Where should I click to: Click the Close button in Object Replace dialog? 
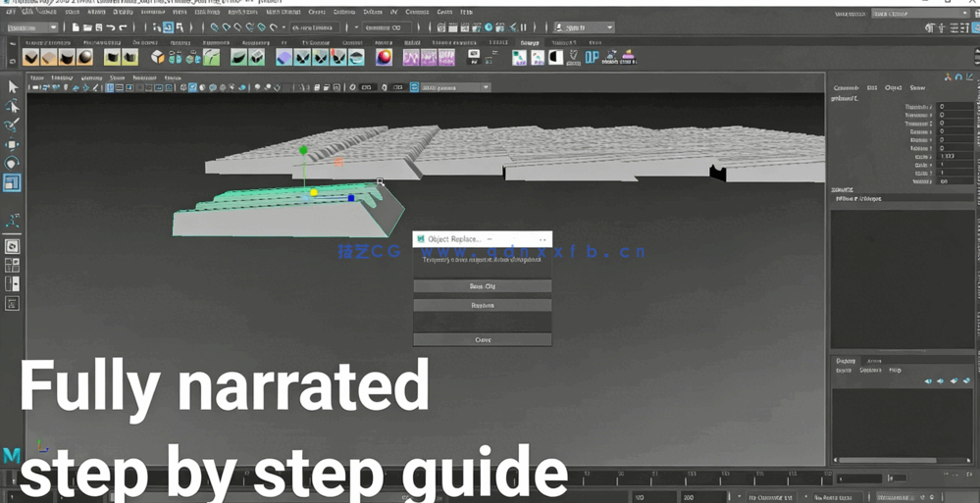point(483,340)
